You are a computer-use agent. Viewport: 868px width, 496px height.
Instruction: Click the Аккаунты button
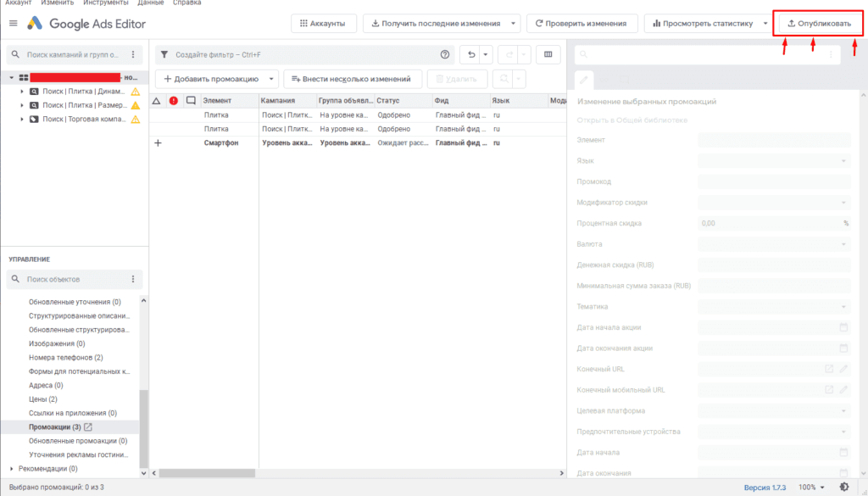point(324,24)
